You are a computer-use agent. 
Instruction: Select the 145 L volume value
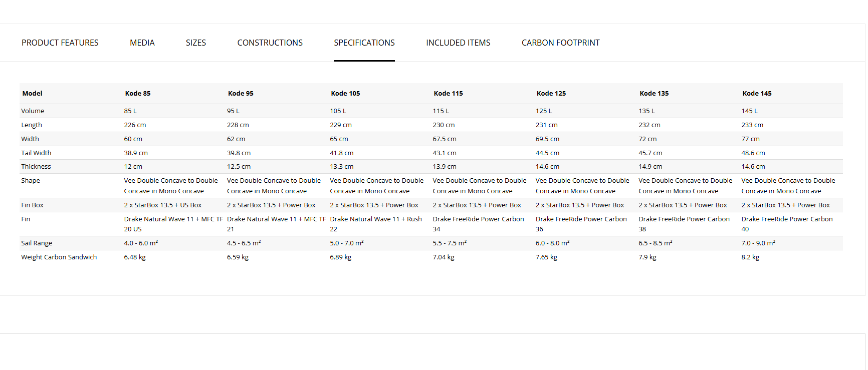749,111
